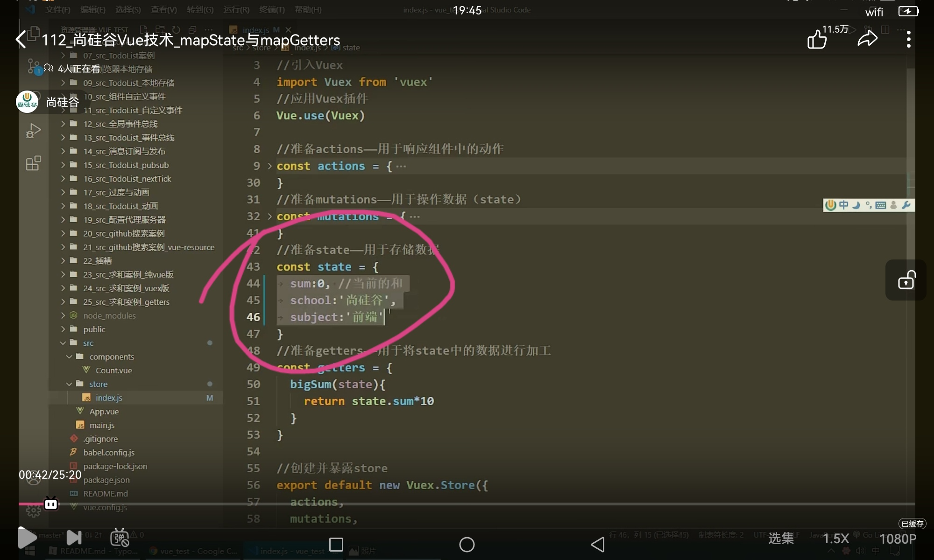This screenshot has height=560, width=934.
Task: Switch the 1080P video quality
Action: [898, 539]
